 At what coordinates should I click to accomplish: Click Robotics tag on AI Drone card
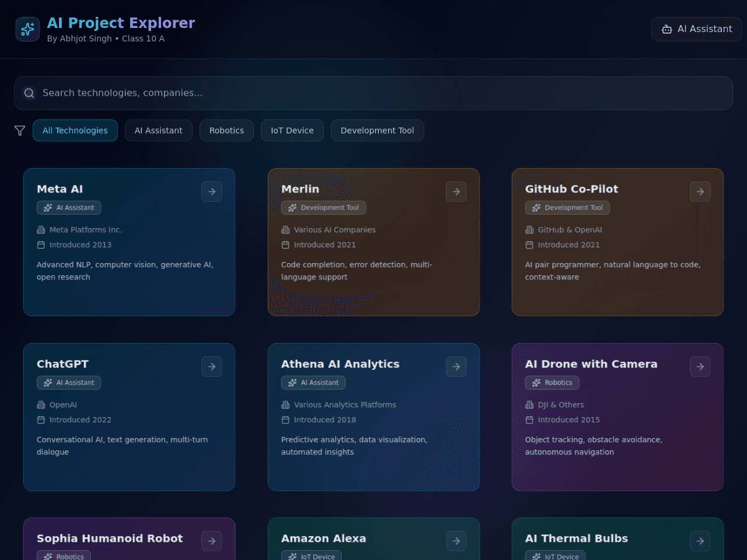tap(552, 383)
